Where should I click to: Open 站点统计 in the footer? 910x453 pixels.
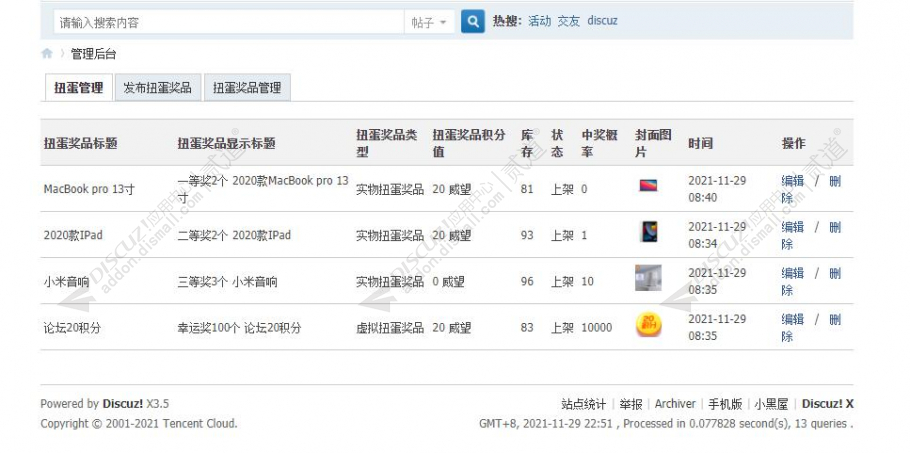(583, 404)
